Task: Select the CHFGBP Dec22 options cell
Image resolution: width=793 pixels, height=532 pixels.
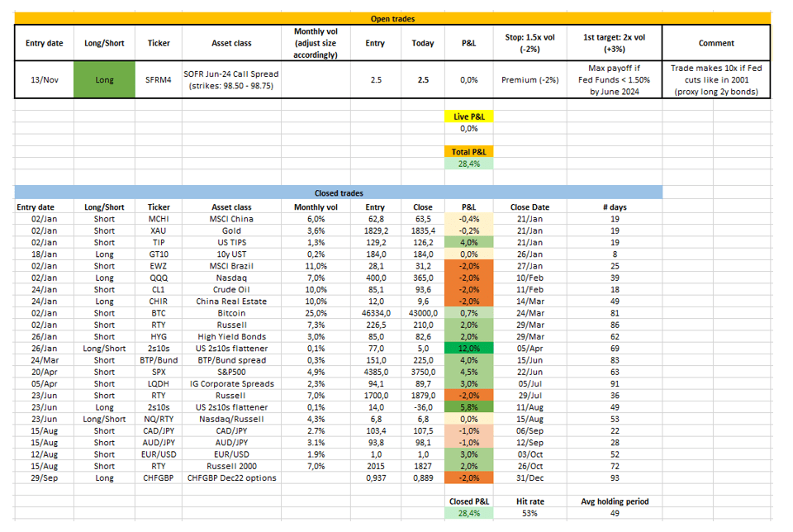Action: tap(231, 477)
